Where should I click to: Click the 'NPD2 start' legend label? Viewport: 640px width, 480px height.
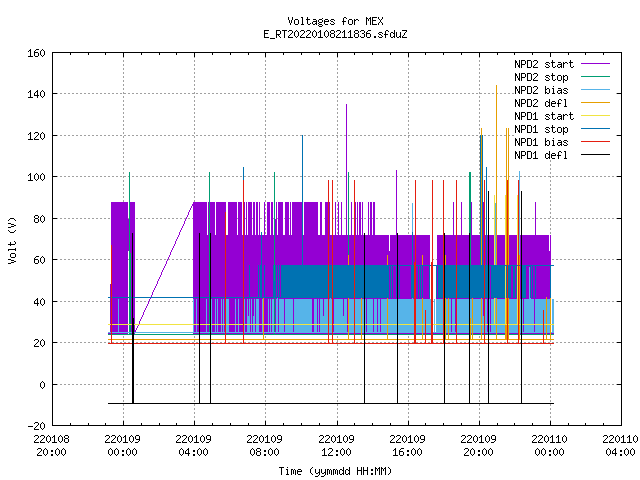click(544, 64)
